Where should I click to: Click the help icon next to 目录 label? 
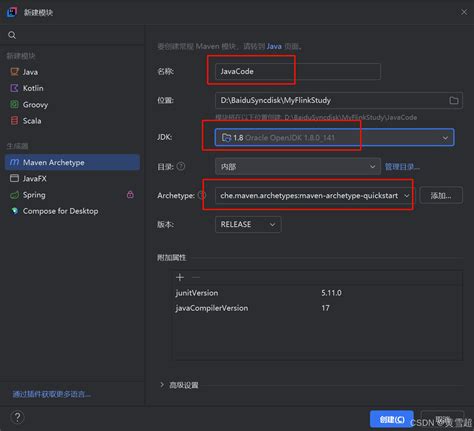181,166
